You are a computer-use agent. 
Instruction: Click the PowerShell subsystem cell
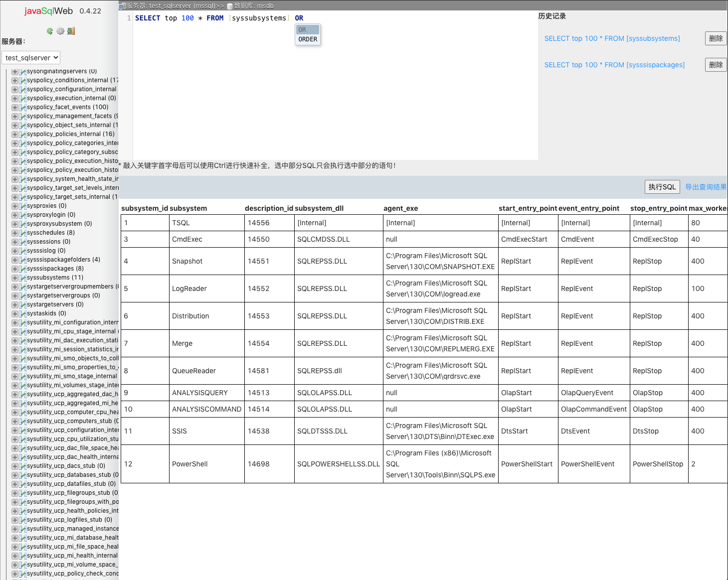206,464
